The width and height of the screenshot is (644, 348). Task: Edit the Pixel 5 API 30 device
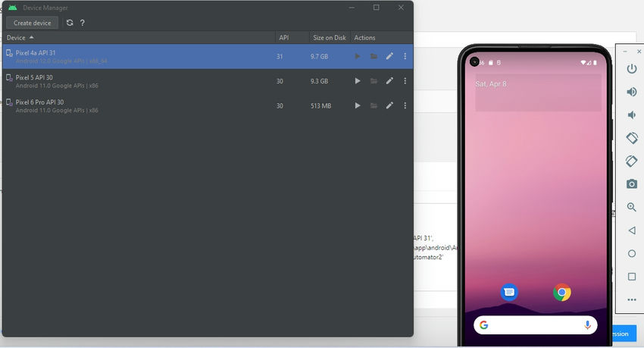coord(389,81)
